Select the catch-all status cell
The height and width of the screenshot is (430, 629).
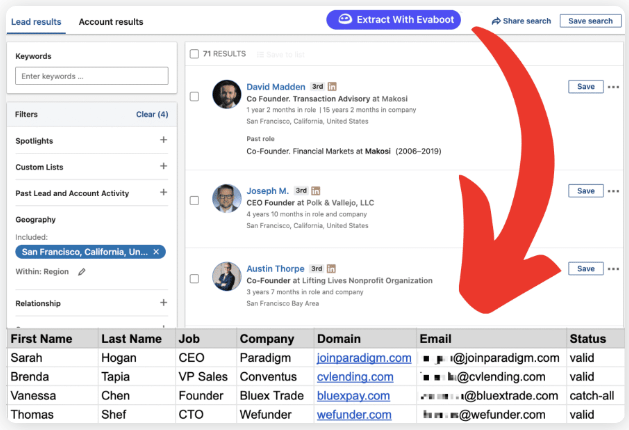(x=595, y=396)
